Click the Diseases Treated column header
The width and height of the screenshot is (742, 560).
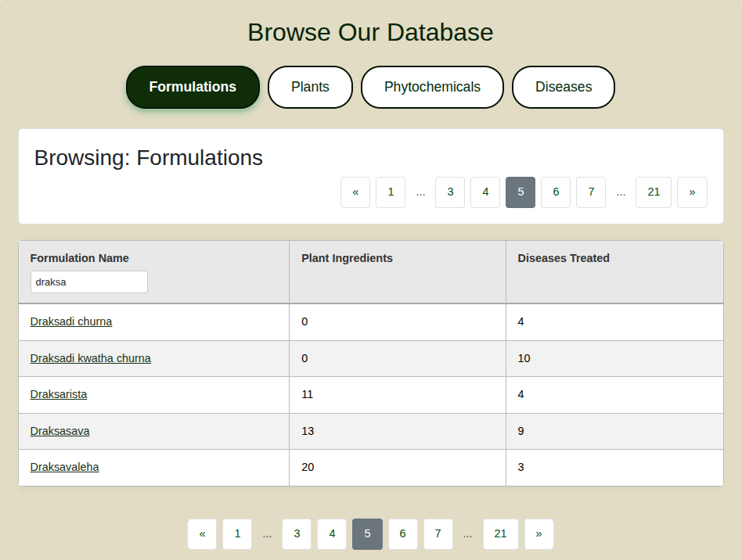click(x=564, y=258)
